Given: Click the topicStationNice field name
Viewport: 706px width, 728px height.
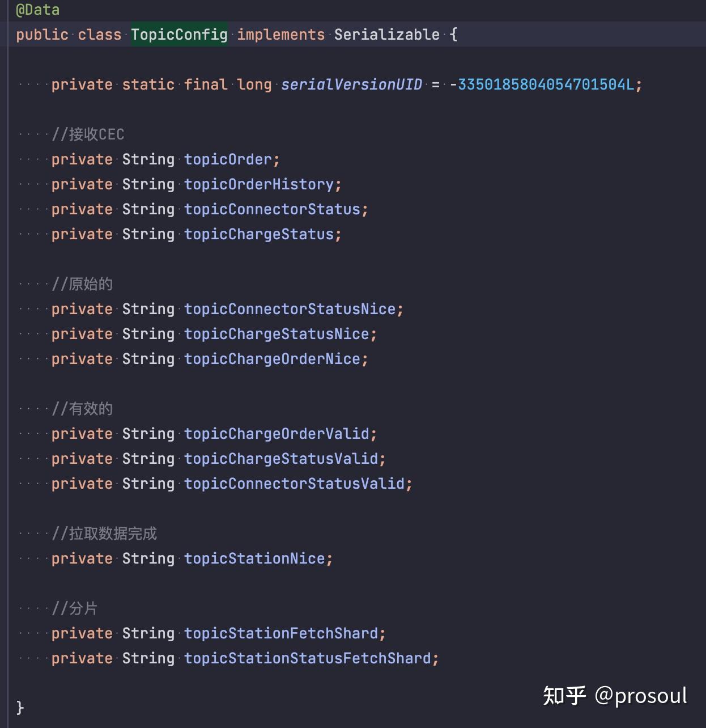Looking at the screenshot, I should pos(254,558).
